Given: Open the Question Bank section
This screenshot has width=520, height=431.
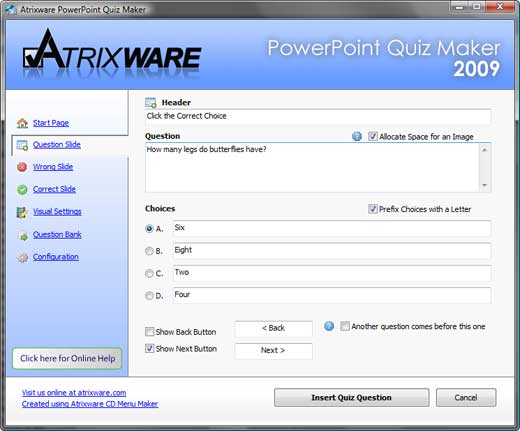Looking at the screenshot, I should click(57, 235).
